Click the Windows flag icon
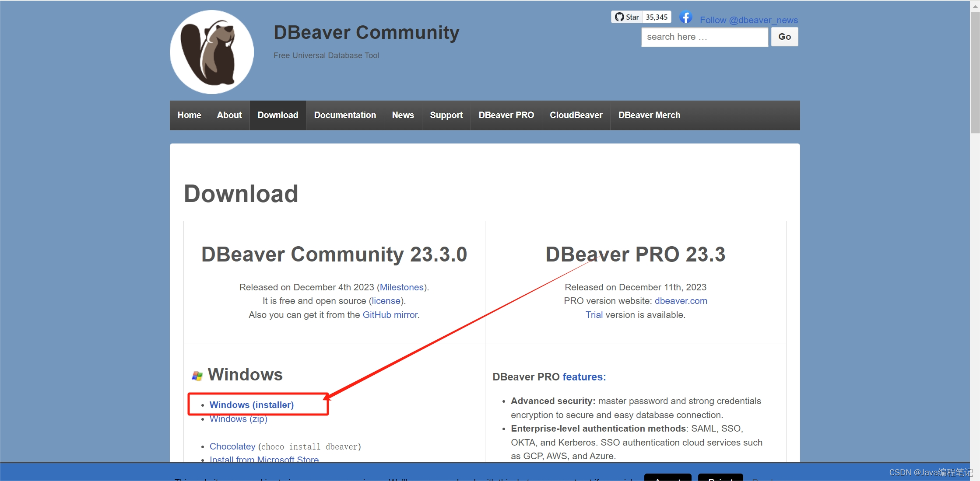 [197, 376]
